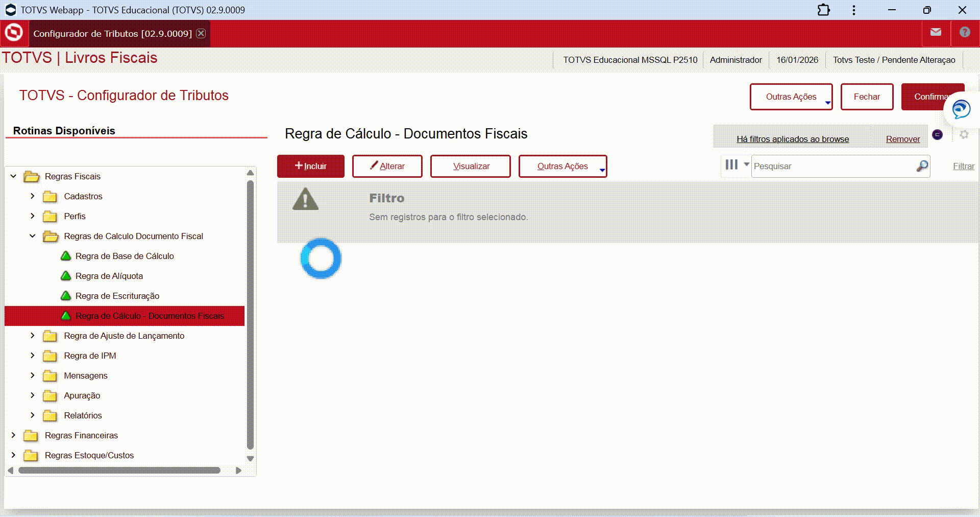Image resolution: width=980 pixels, height=517 pixels.
Task: Open the header Outras Ações dropdown
Action: coord(791,97)
